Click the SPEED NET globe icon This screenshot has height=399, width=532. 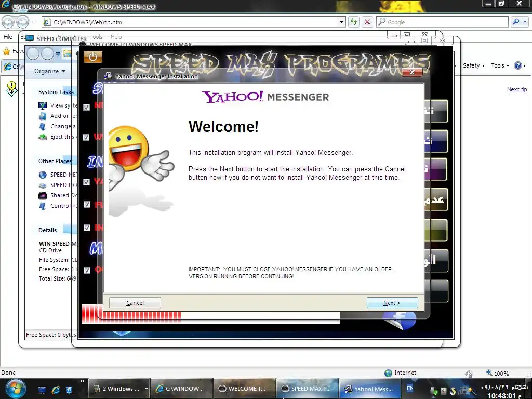click(43, 175)
